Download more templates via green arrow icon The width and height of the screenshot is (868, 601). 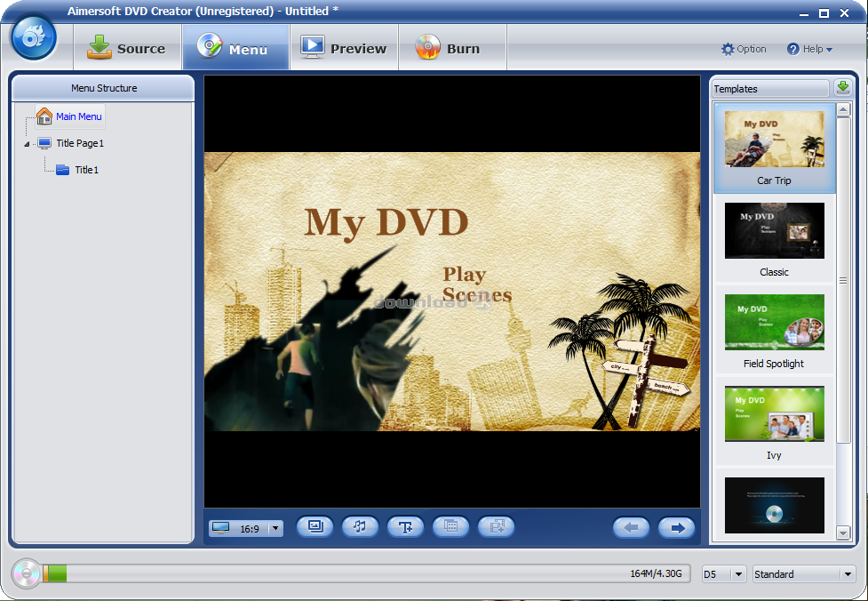(x=842, y=87)
